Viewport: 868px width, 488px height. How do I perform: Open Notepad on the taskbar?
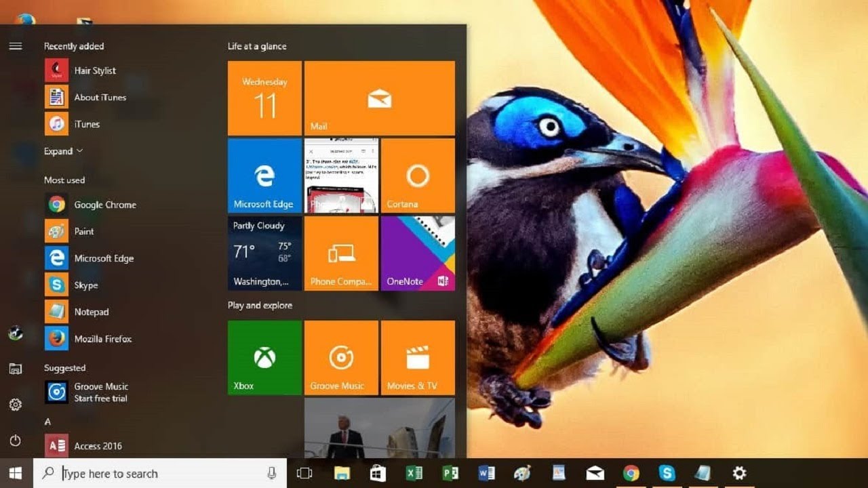coord(703,473)
